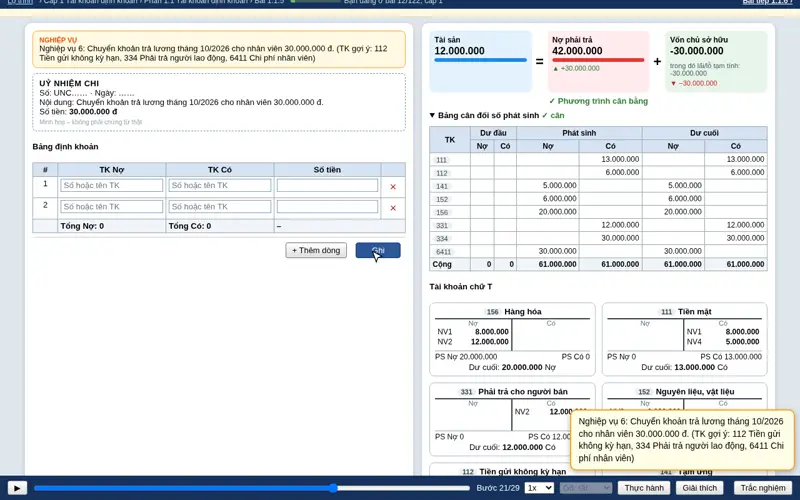Play the walkthrough with the play button

pos(17,488)
